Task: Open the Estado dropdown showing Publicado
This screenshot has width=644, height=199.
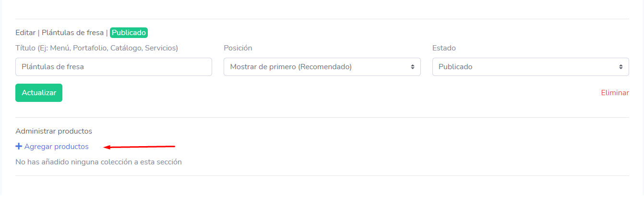Action: pos(530,67)
